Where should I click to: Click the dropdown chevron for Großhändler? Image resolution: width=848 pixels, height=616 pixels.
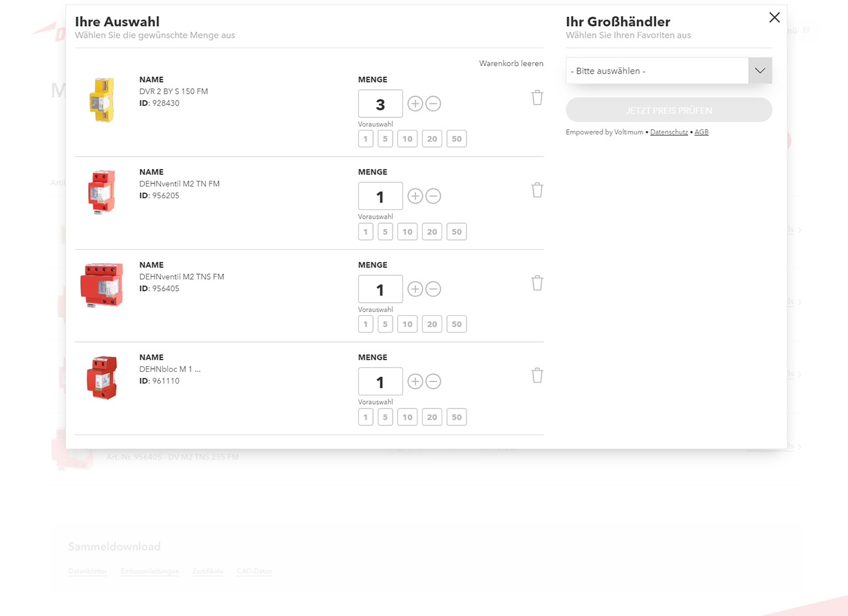click(760, 70)
